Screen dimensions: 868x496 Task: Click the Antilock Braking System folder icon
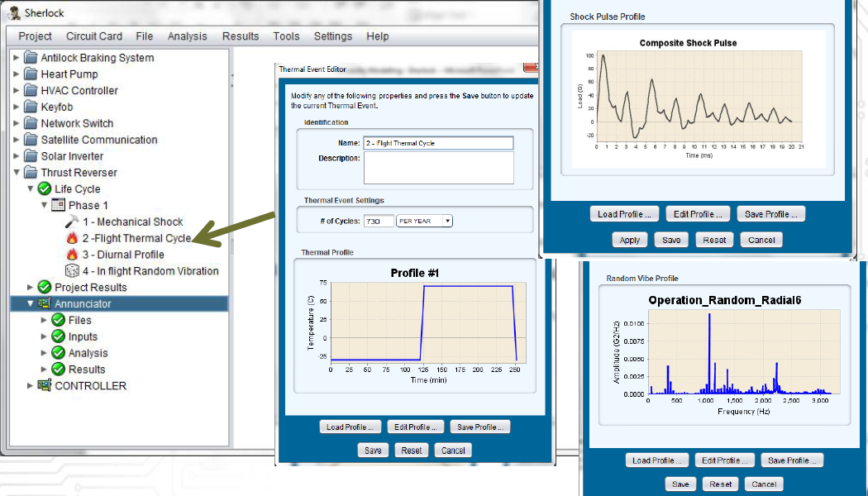click(x=31, y=58)
